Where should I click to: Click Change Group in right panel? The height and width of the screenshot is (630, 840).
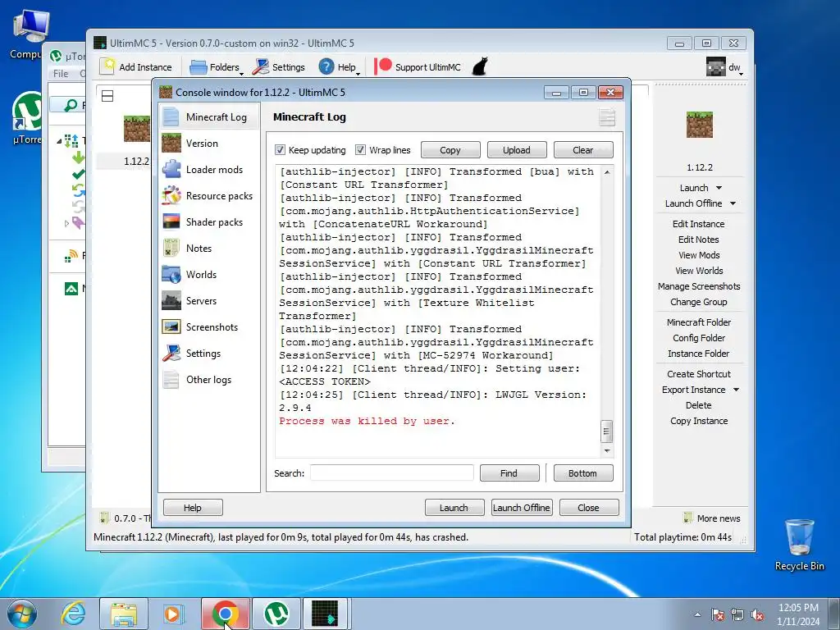(x=699, y=302)
